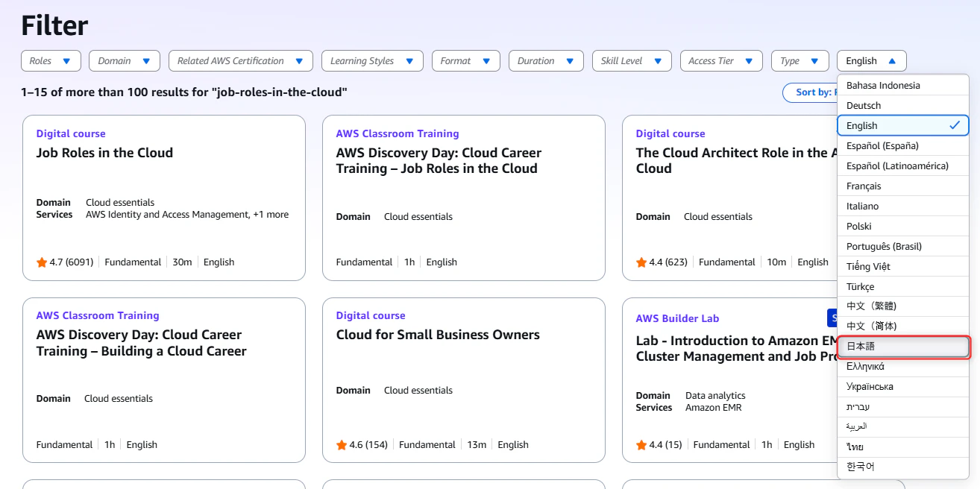
Task: Open the Job Roles in the Cloud course
Action: click(x=104, y=153)
